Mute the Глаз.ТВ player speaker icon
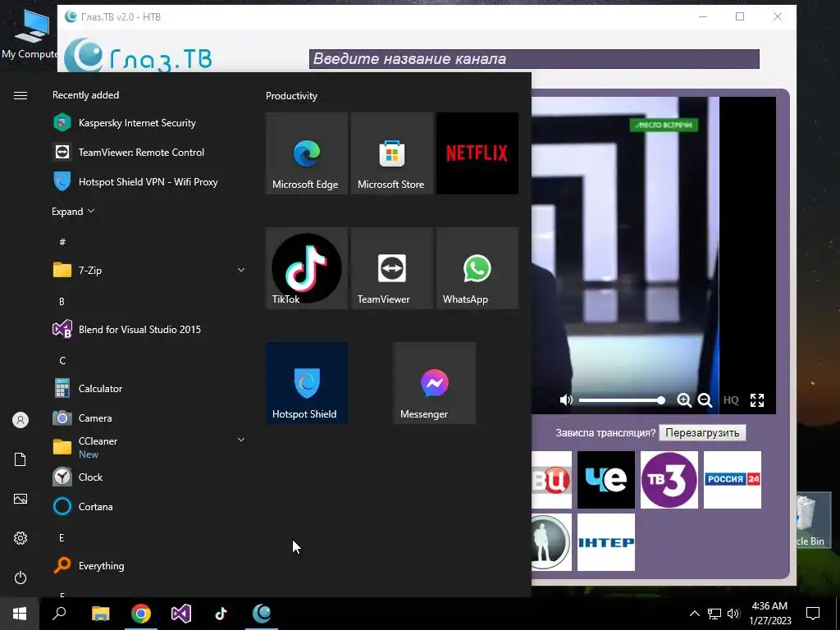 coord(566,400)
